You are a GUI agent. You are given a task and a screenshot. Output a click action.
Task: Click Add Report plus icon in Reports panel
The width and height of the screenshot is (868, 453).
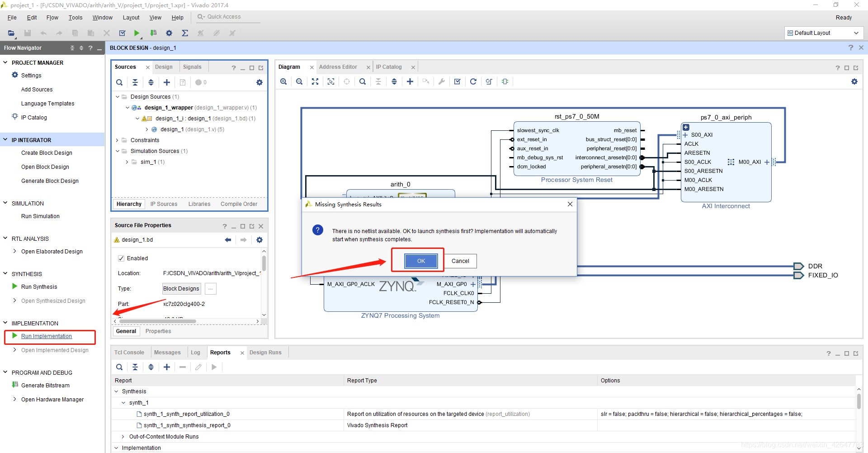click(167, 367)
